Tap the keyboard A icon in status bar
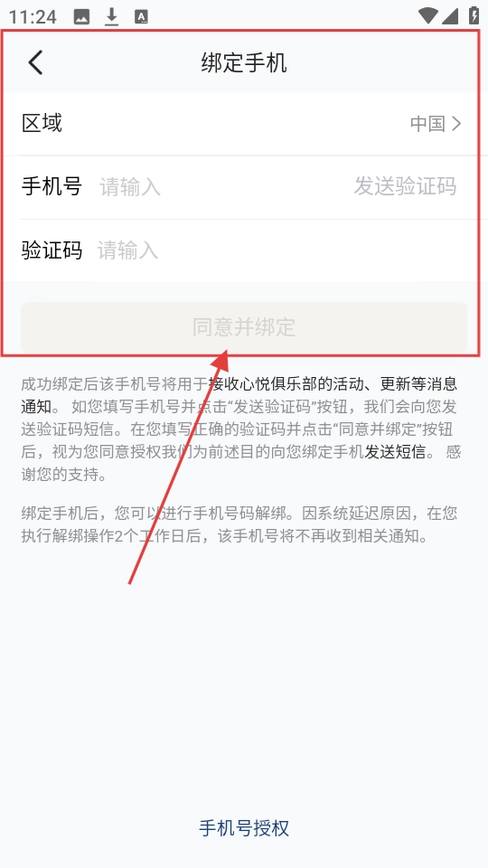488x868 pixels. pyautogui.click(x=141, y=17)
